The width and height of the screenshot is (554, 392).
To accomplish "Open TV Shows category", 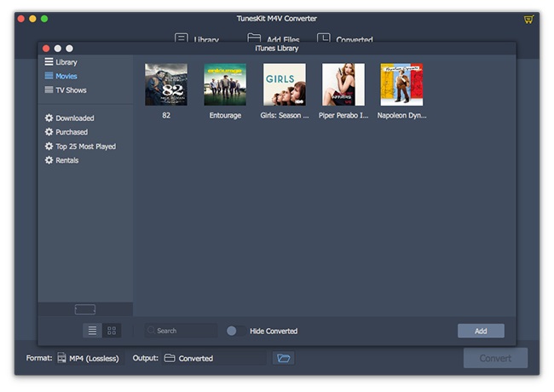I will [66, 90].
